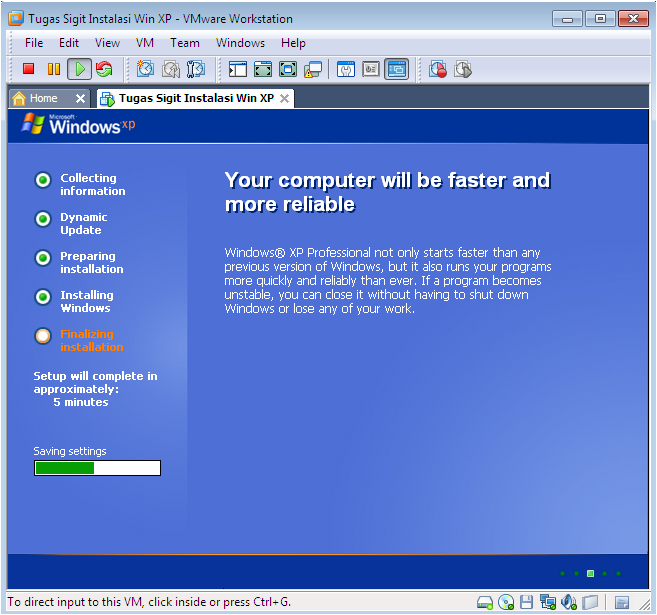
Task: Open the Edit menu
Action: pos(69,43)
